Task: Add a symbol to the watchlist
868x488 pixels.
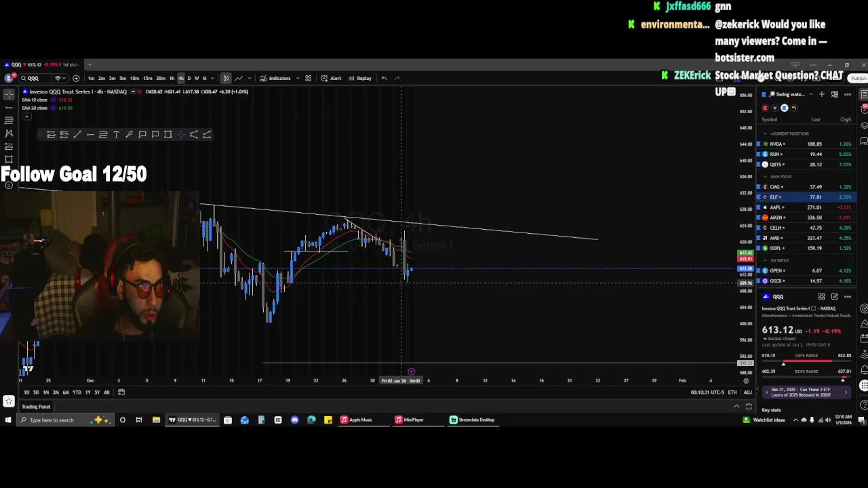Action: pyautogui.click(x=822, y=94)
